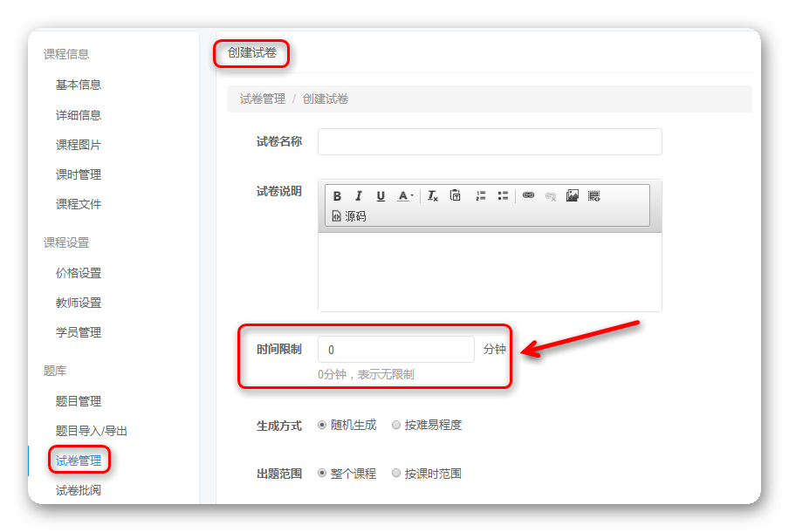Switch editor to 源码 source view
Image resolution: width=789 pixels, height=532 pixels.
coord(349,216)
